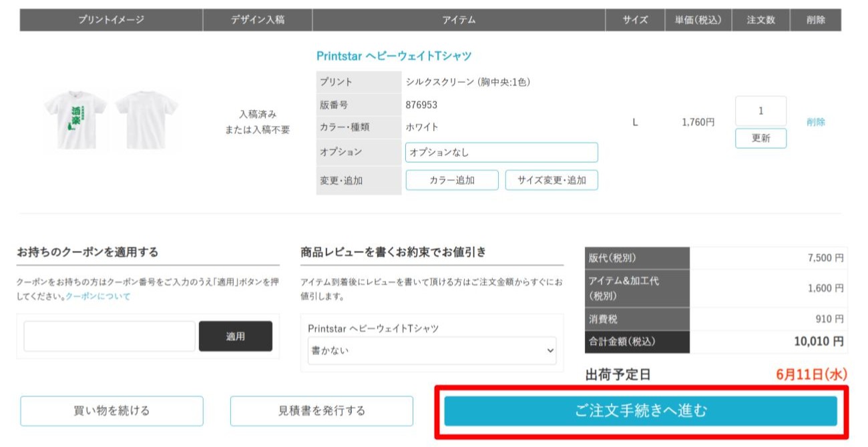
Task: Click inside the coupon number input field
Action: (x=108, y=337)
